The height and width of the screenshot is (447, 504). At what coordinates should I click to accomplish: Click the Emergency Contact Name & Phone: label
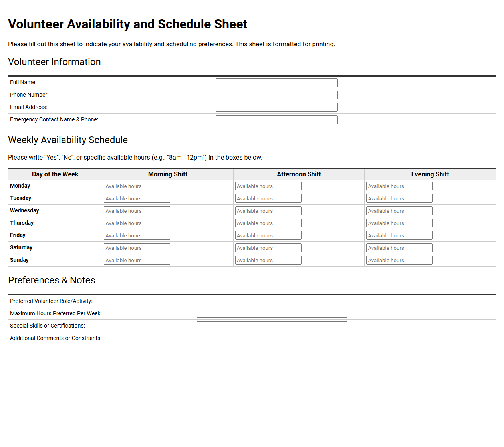(54, 119)
